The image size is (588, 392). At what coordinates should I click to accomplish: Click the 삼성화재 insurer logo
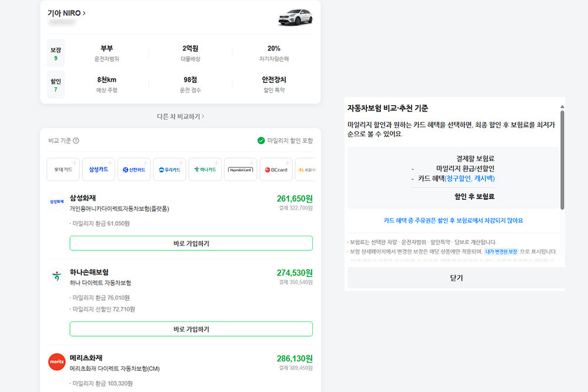tap(56, 202)
